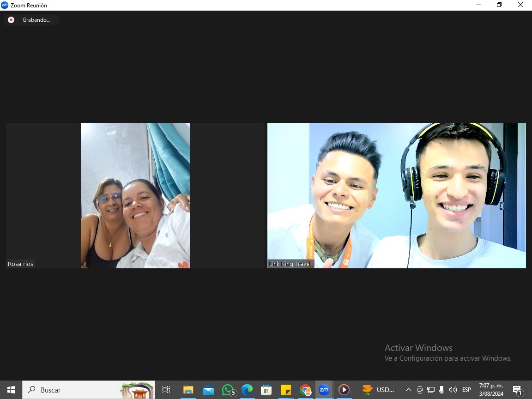Open the Mail app in taskbar
This screenshot has height=399, width=532.
click(x=208, y=390)
